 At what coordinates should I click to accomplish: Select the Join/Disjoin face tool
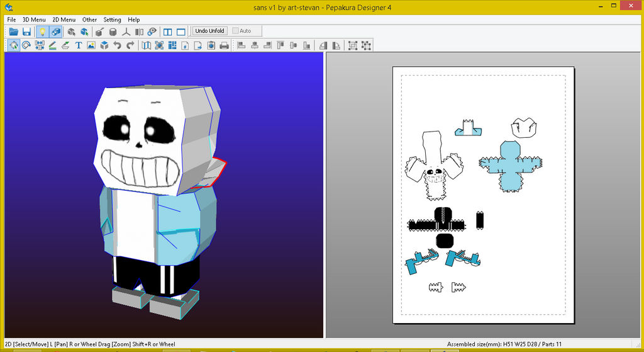click(40, 45)
